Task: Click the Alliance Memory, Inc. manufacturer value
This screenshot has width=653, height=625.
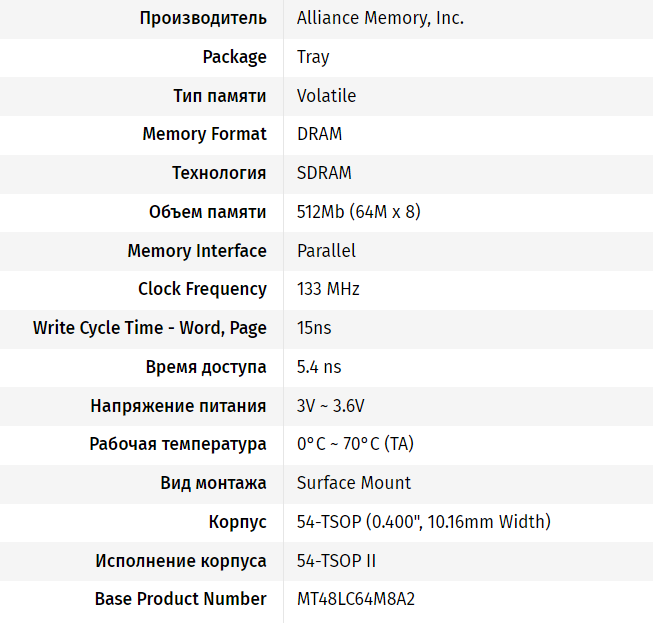Action: (380, 18)
